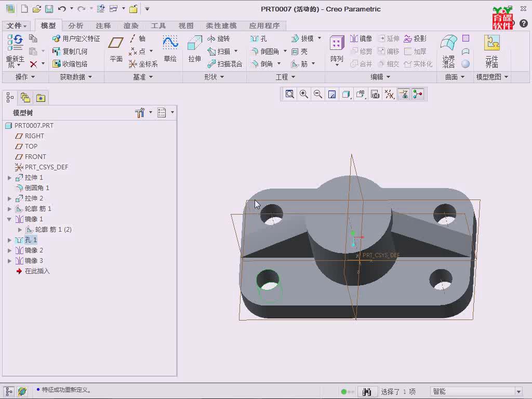Select Swept Blend (扫描混合) tool
Viewport: 532px width, 399px height.
[224, 64]
